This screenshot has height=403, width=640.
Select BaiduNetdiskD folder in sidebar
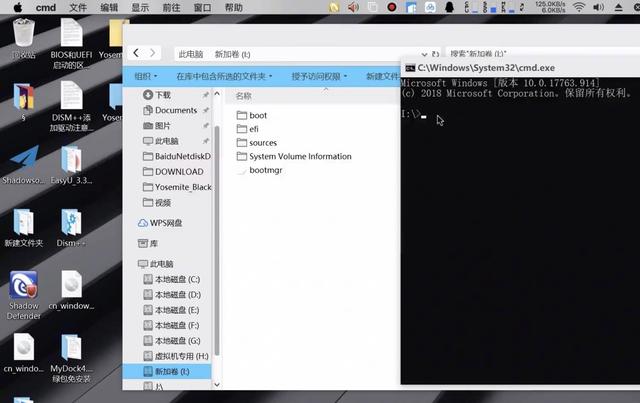[177, 156]
